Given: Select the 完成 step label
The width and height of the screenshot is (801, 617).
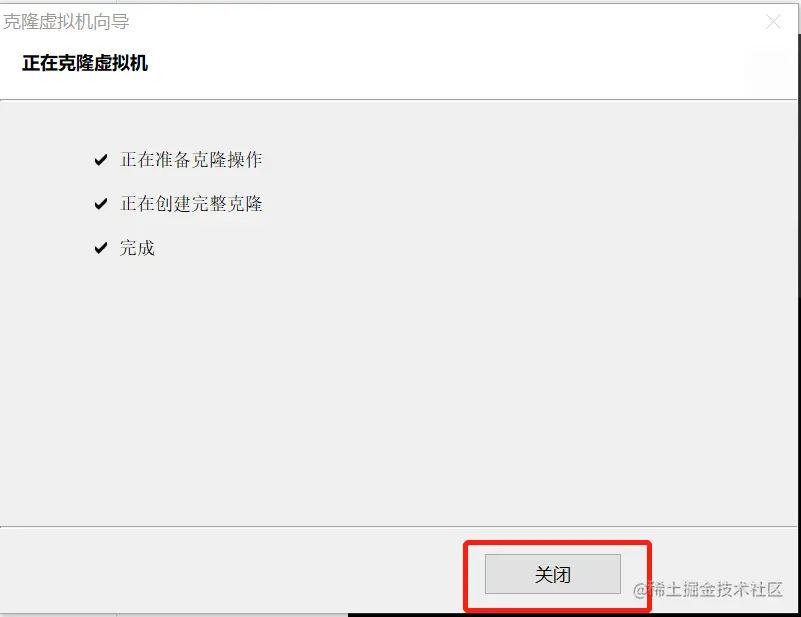Looking at the screenshot, I should 137,248.
